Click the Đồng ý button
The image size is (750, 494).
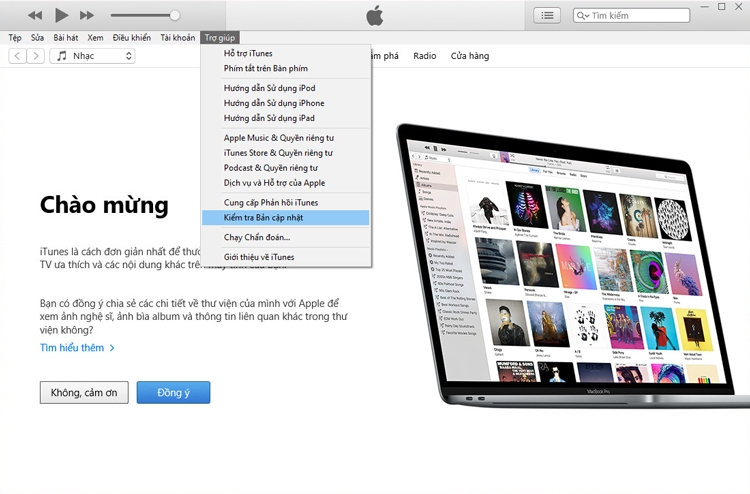173,393
